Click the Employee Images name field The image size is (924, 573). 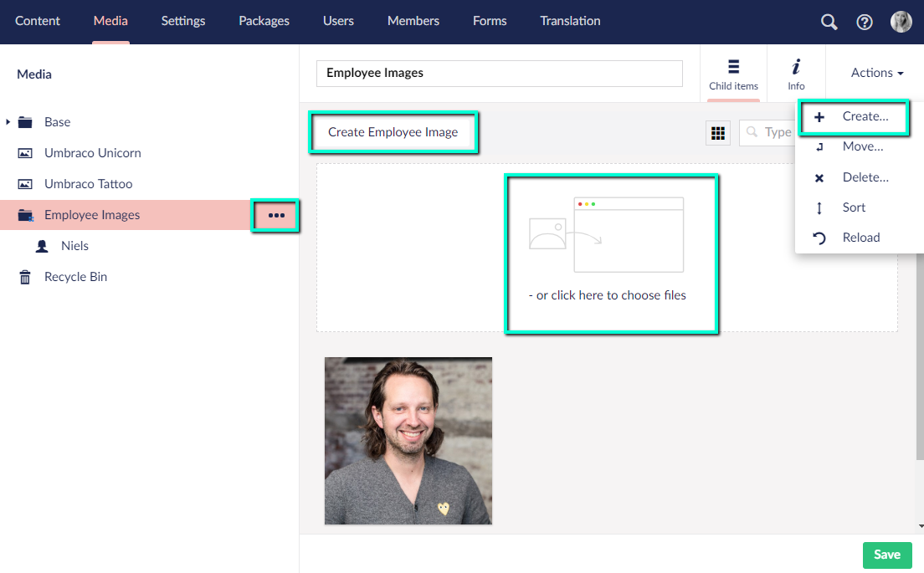point(499,74)
